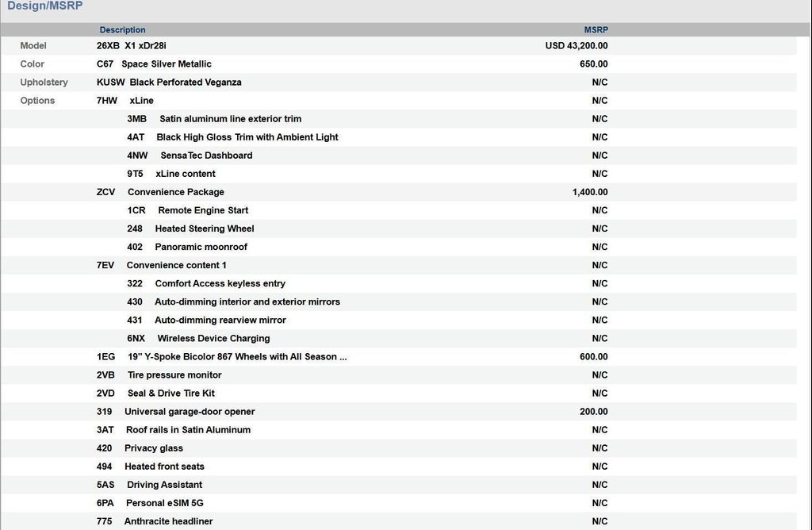812x530 pixels.
Task: Select the 26XB X1 xDr28i model row
Action: (x=132, y=46)
